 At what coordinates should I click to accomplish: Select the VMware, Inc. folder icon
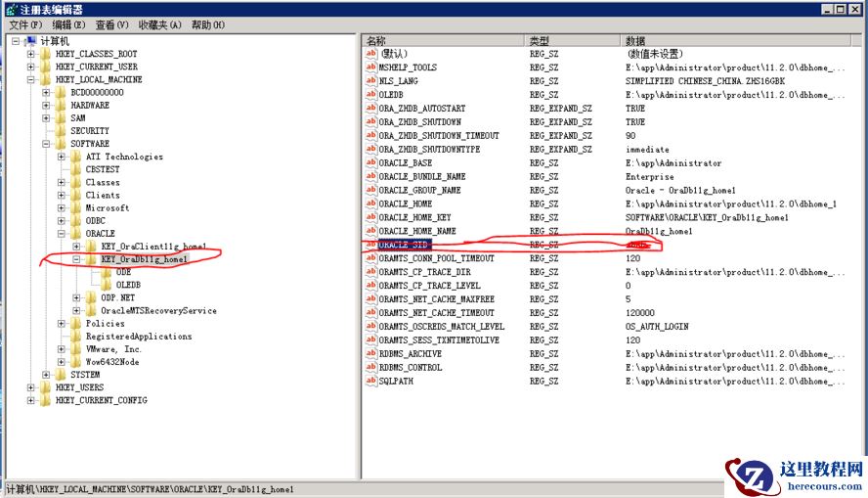coord(76,349)
